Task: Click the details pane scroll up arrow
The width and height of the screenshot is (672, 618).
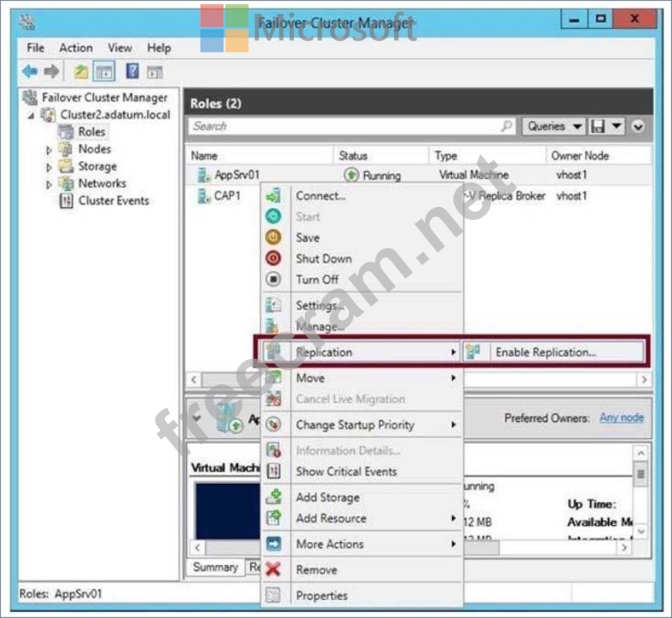Action: (640, 453)
